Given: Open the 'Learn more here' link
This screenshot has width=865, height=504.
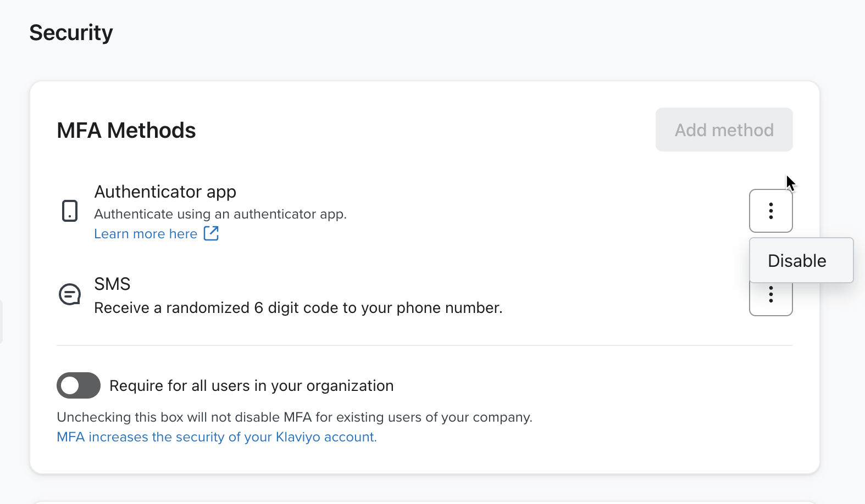Looking at the screenshot, I should click(146, 234).
